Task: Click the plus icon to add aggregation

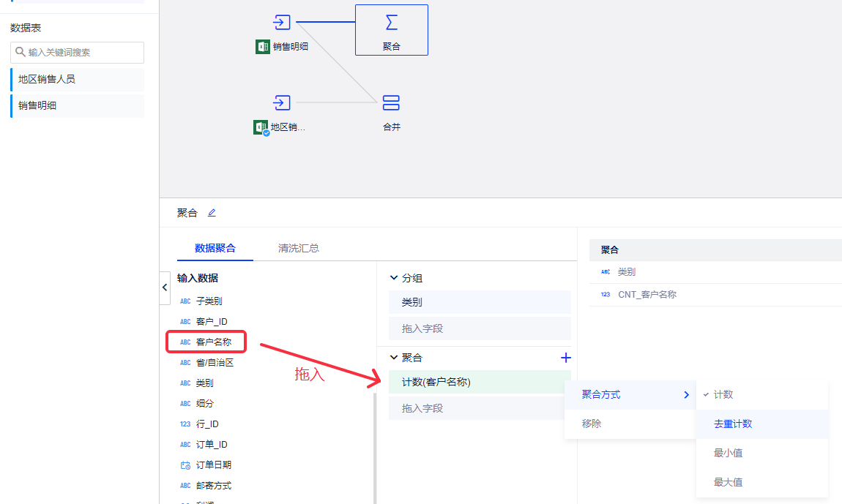Action: [565, 358]
